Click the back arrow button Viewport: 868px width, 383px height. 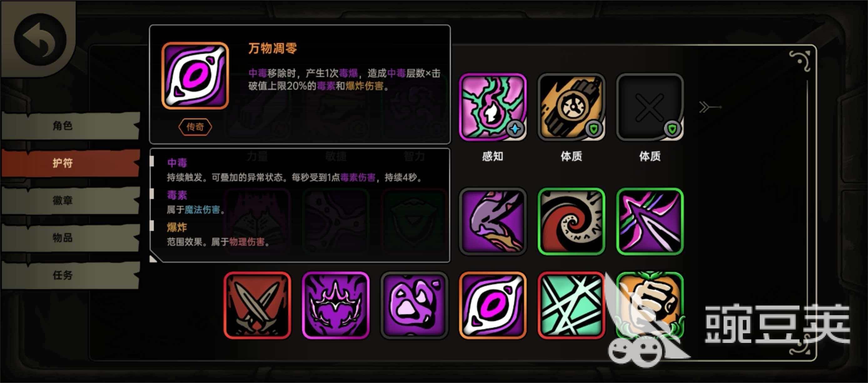click(40, 39)
